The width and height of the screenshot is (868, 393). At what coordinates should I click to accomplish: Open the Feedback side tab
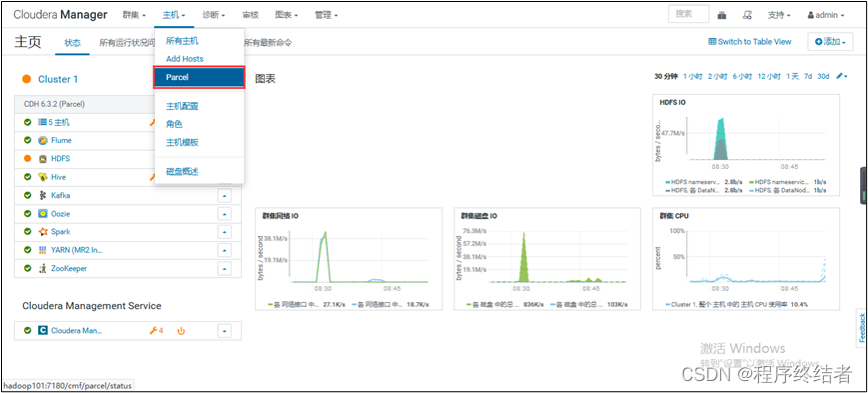[862, 328]
